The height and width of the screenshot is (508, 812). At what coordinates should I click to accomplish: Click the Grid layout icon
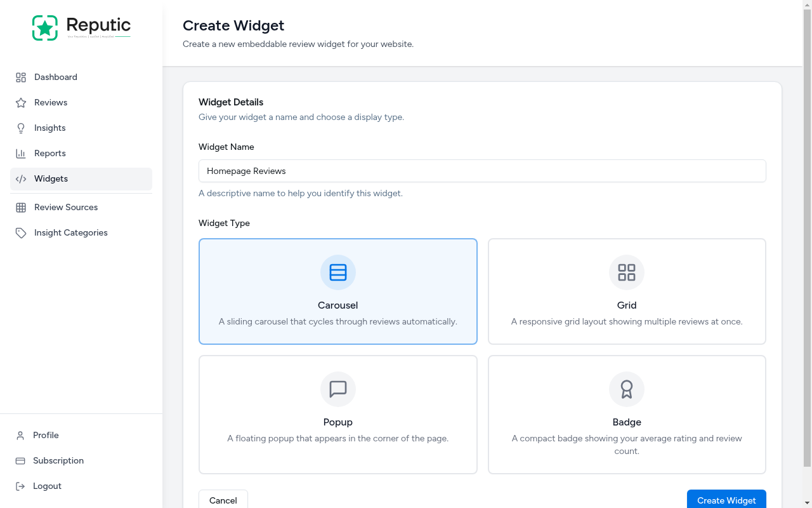click(x=626, y=272)
